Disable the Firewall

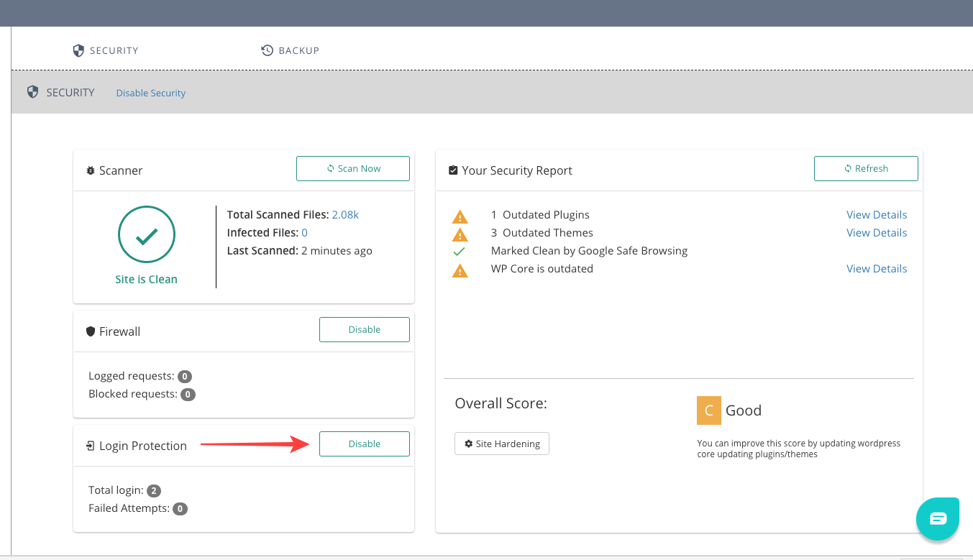pos(364,329)
